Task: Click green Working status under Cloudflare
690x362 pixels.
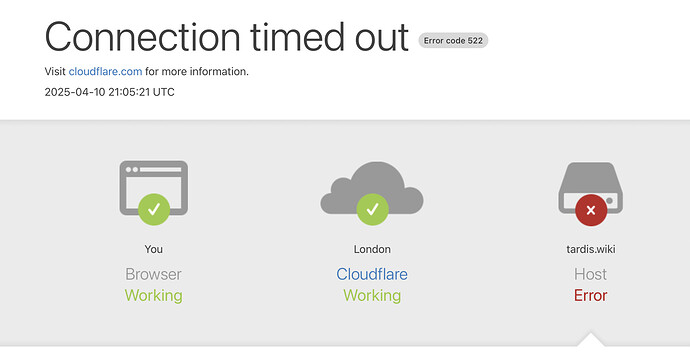Action: point(372,295)
